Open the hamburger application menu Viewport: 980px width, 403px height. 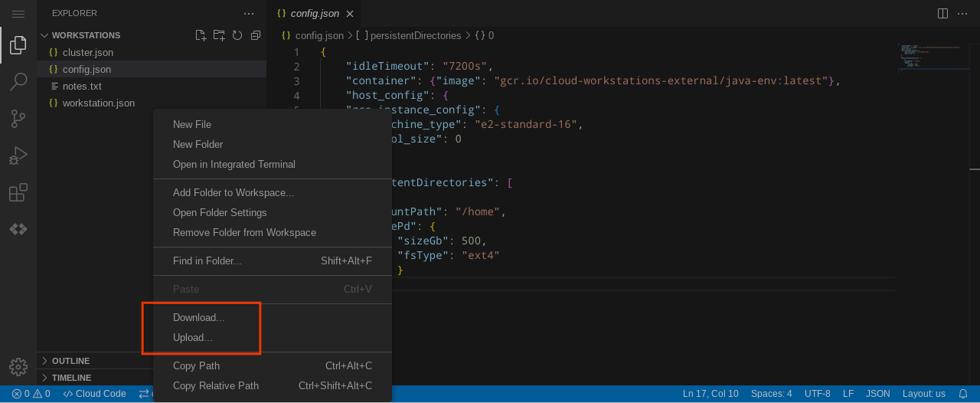click(18, 14)
